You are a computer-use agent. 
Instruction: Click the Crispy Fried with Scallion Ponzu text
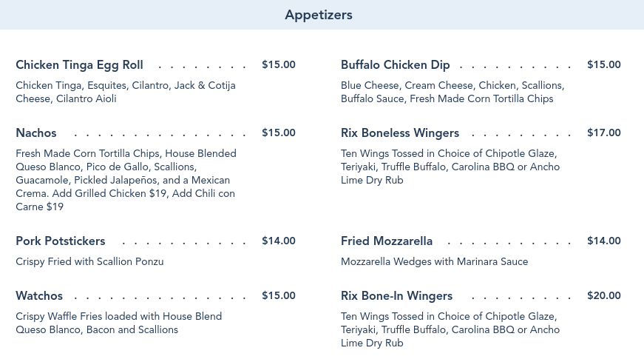(89, 261)
